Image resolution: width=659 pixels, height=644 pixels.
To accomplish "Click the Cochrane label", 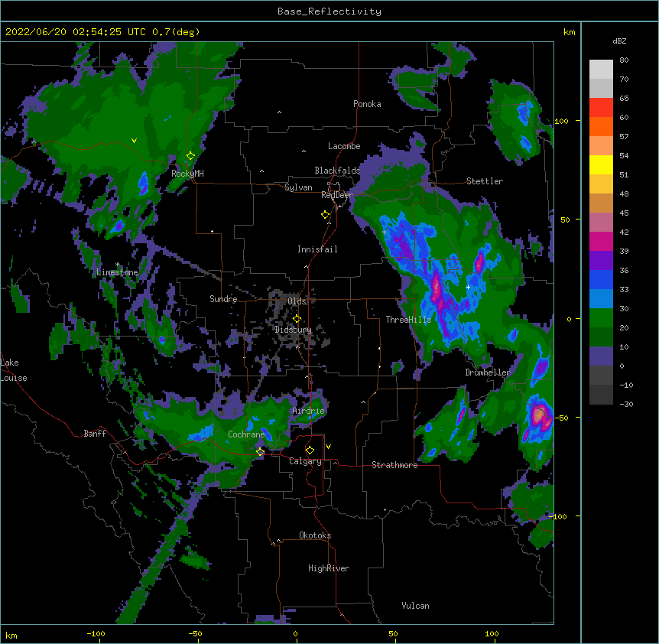I will coord(246,434).
